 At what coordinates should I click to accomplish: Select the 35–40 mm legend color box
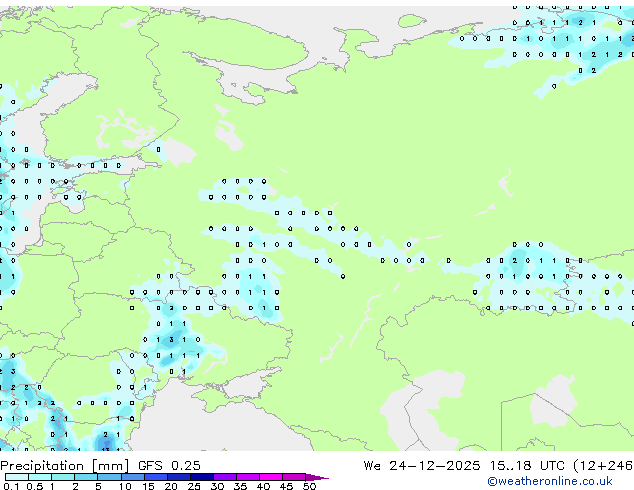tap(247, 477)
